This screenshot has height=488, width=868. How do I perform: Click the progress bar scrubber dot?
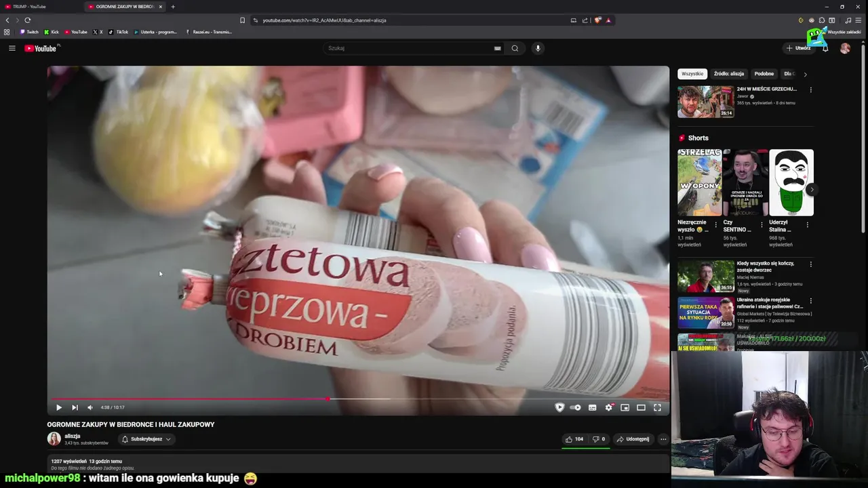click(328, 399)
